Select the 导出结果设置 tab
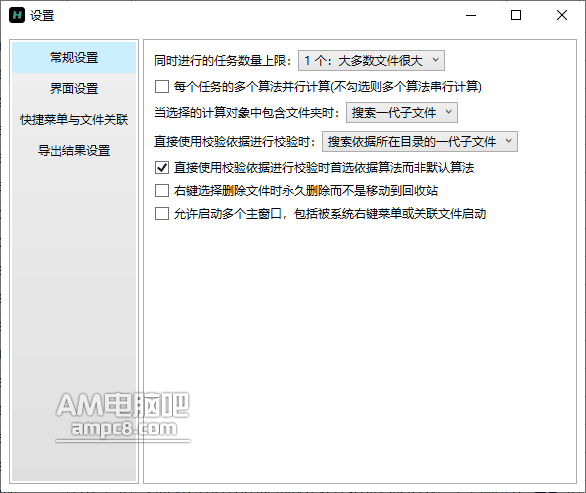Viewport: 586px width, 493px height. (x=74, y=151)
